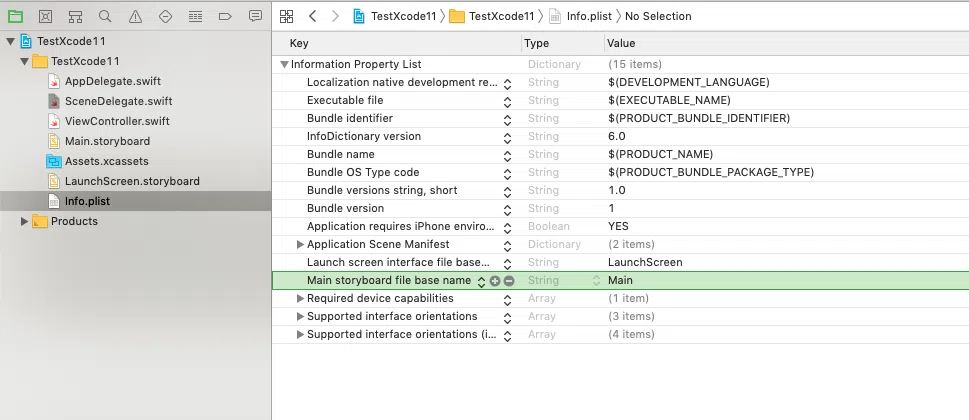Remove Main storyboard row with minus button
969x420 pixels.
click(x=509, y=281)
